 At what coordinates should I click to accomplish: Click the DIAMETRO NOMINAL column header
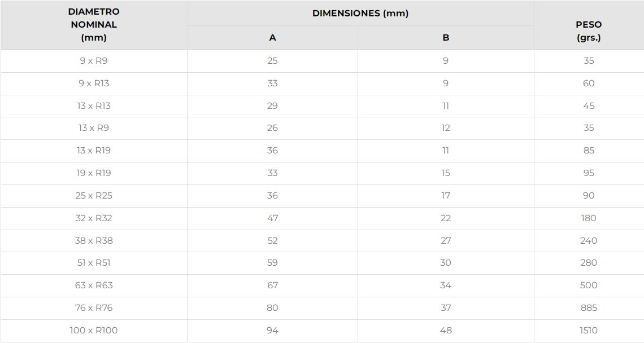(x=94, y=25)
